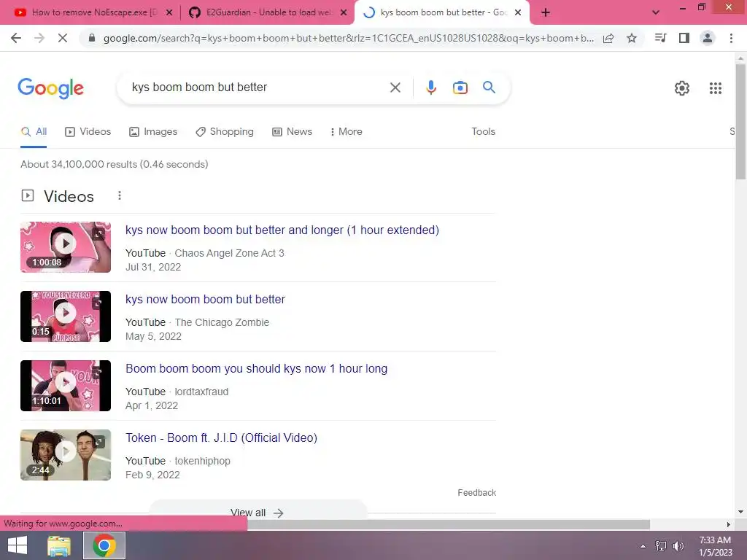Go back to the previous page
The image size is (747, 560).
(16, 38)
